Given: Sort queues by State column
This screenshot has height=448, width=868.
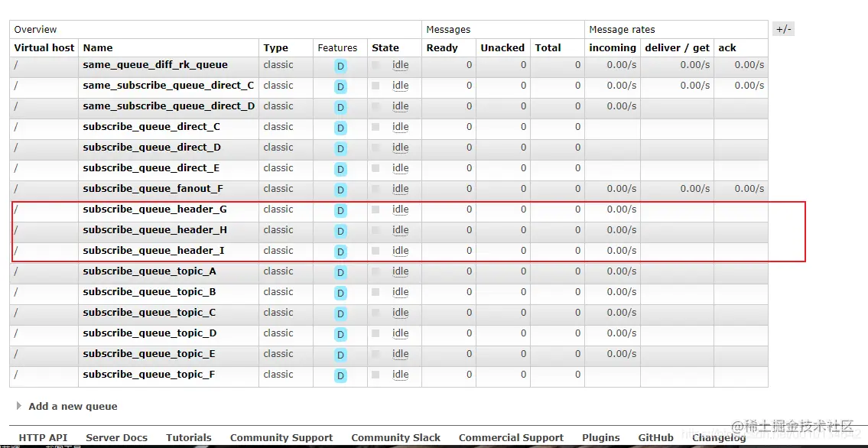Looking at the screenshot, I should 385,47.
